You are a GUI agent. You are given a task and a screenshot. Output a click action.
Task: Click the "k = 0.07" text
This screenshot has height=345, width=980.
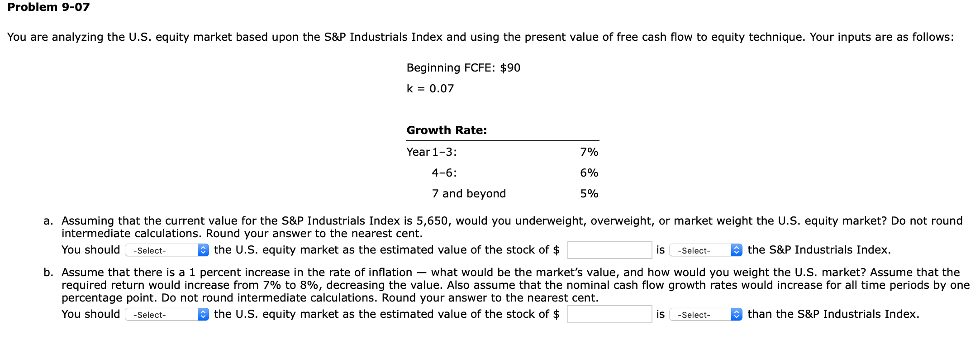pos(429,89)
